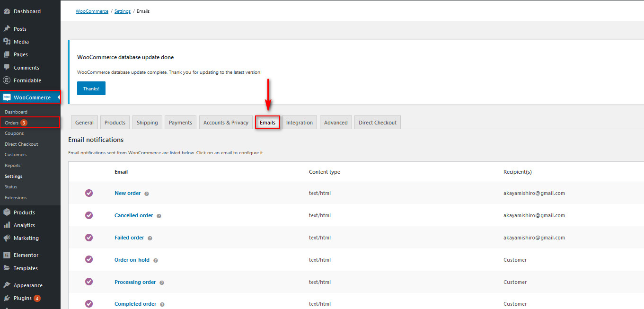644x309 pixels.
Task: Click the Content type column header
Action: [325, 172]
